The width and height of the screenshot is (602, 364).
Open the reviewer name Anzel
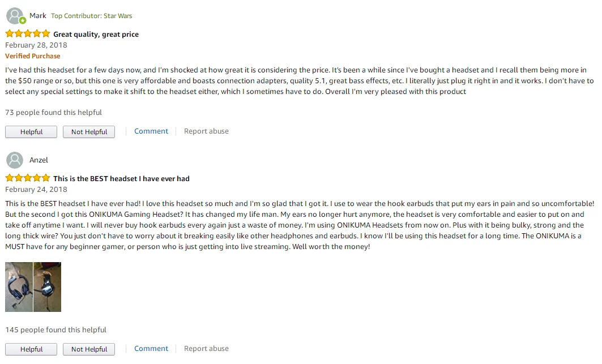[39, 160]
